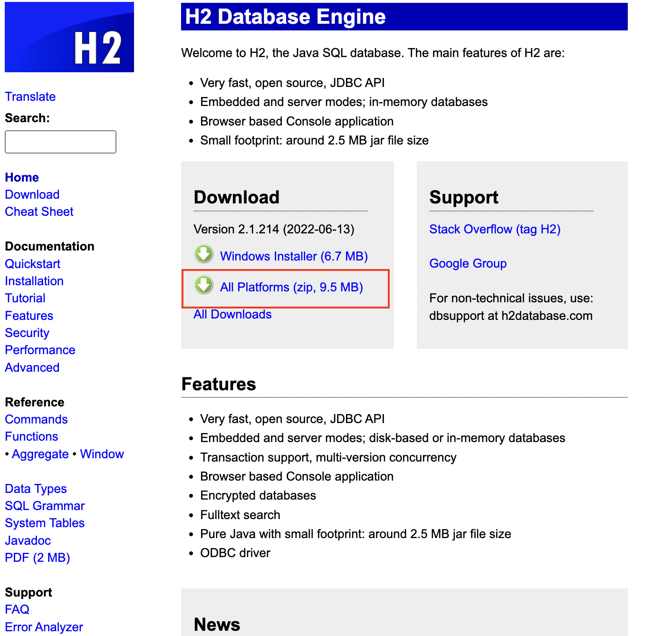Go to the Home page link
Image resolution: width=672 pixels, height=636 pixels.
22,177
